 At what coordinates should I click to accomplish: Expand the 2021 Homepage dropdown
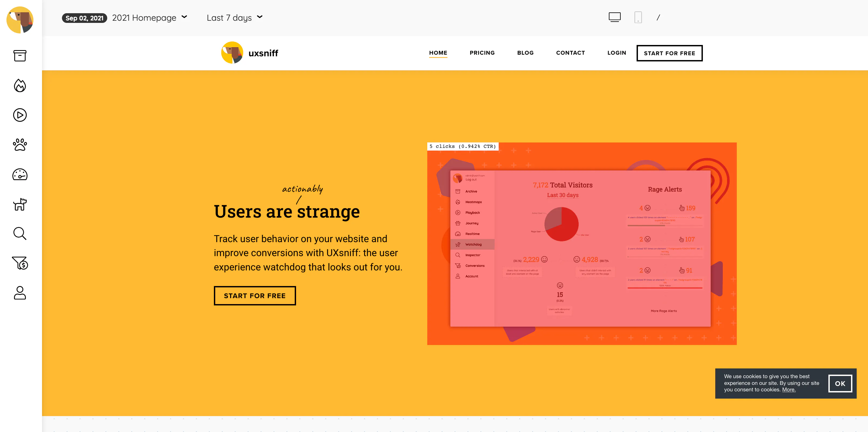click(150, 18)
